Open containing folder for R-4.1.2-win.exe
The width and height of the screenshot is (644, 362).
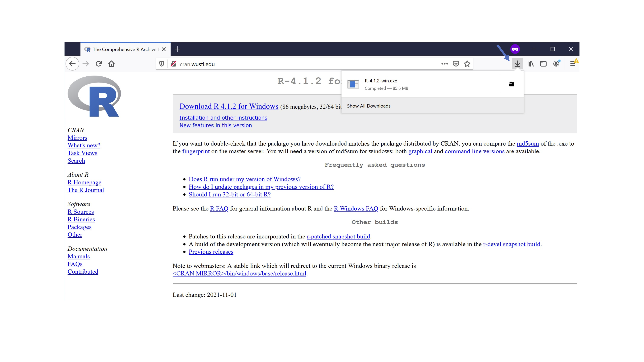coord(511,84)
